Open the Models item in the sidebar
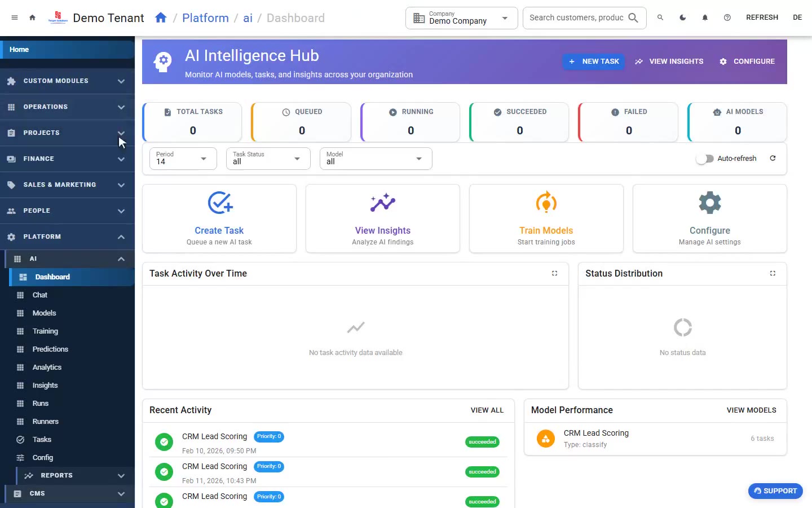 pyautogui.click(x=72, y=313)
